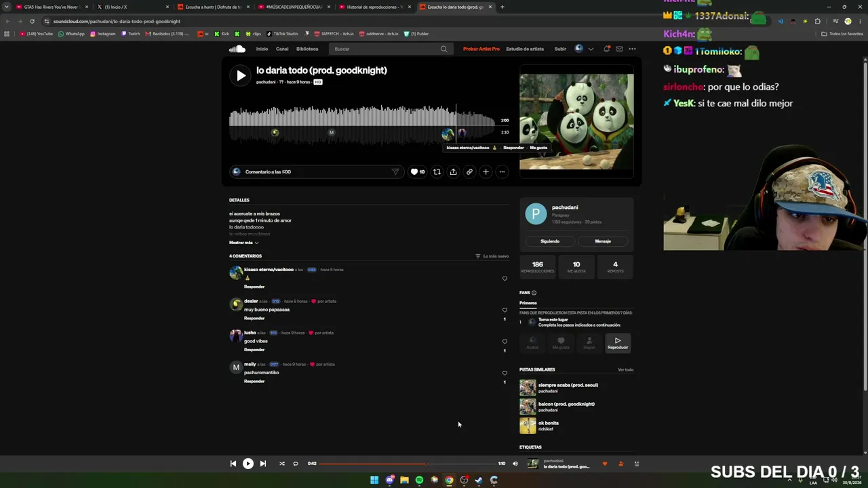Screen dimensions: 868x488
Task: Click 'Ver todo' for similar tracks
Action: tap(625, 370)
